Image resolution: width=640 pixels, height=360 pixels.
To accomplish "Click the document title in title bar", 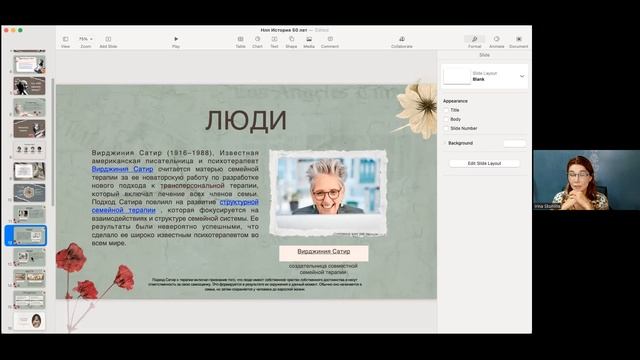I will pyautogui.click(x=284, y=30).
